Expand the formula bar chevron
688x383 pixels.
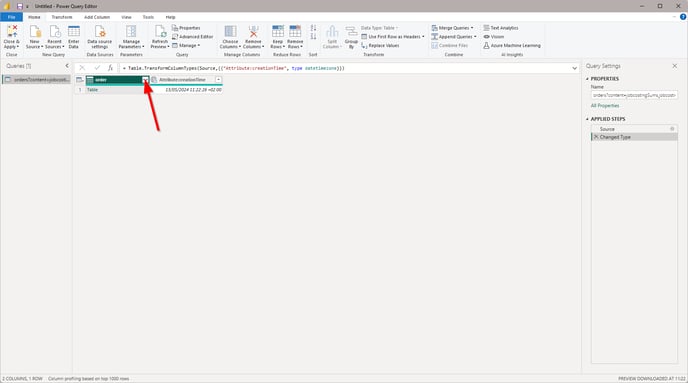[x=574, y=68]
